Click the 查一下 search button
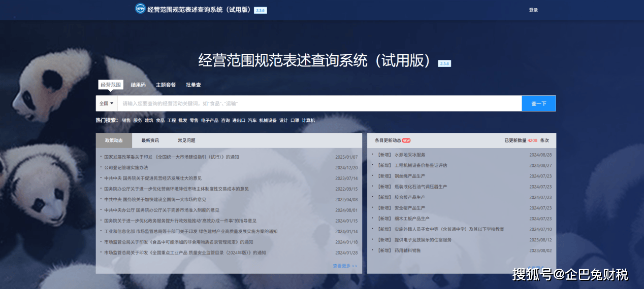Screen dimensions: 644x289 [x=539, y=103]
